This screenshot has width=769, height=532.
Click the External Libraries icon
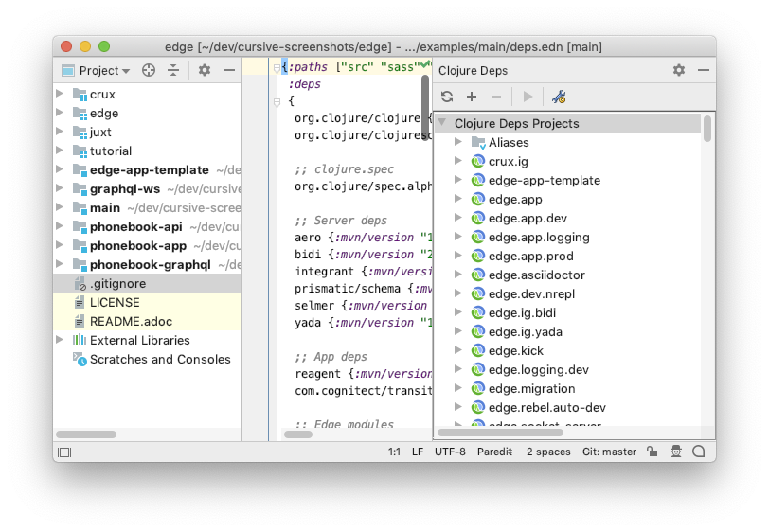tap(80, 340)
